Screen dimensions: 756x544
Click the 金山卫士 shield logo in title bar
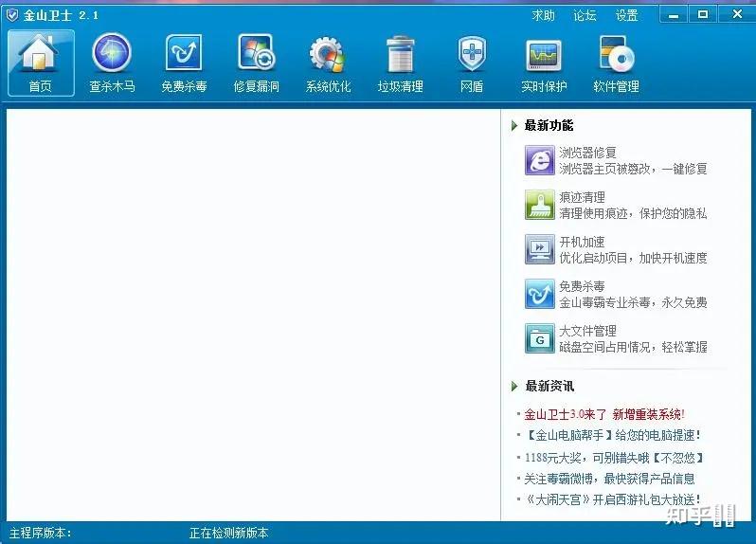click(12, 15)
